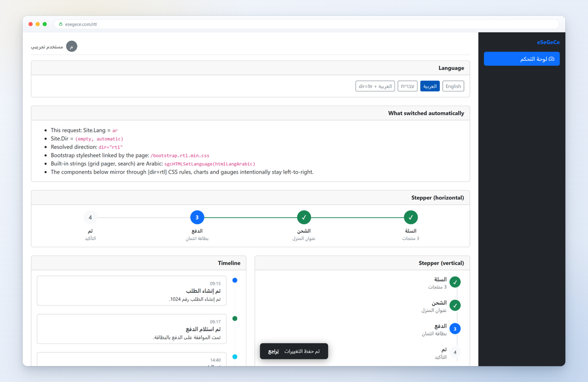Click the blue timeline dot at 09:15
Image resolution: width=588 pixels, height=382 pixels.
tap(235, 280)
